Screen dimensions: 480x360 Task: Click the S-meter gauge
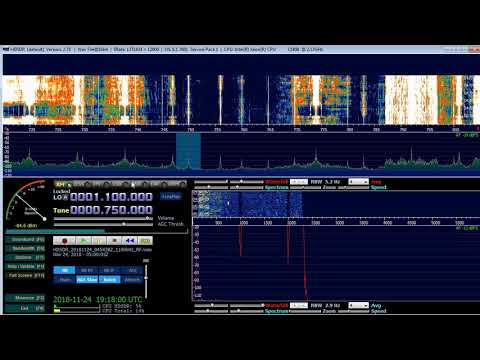[x=26, y=201]
